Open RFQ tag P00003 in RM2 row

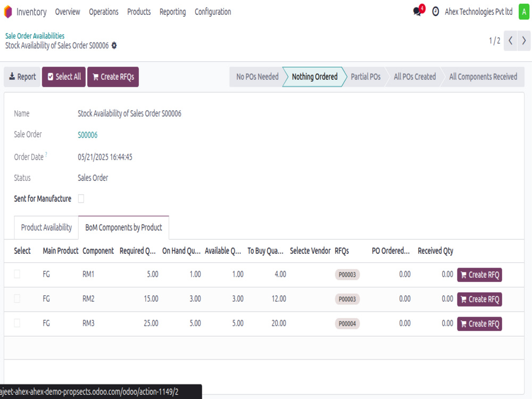tap(347, 299)
